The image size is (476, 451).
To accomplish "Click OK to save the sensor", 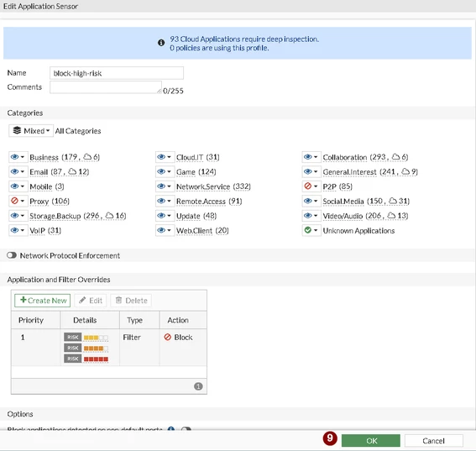I will click(x=371, y=441).
